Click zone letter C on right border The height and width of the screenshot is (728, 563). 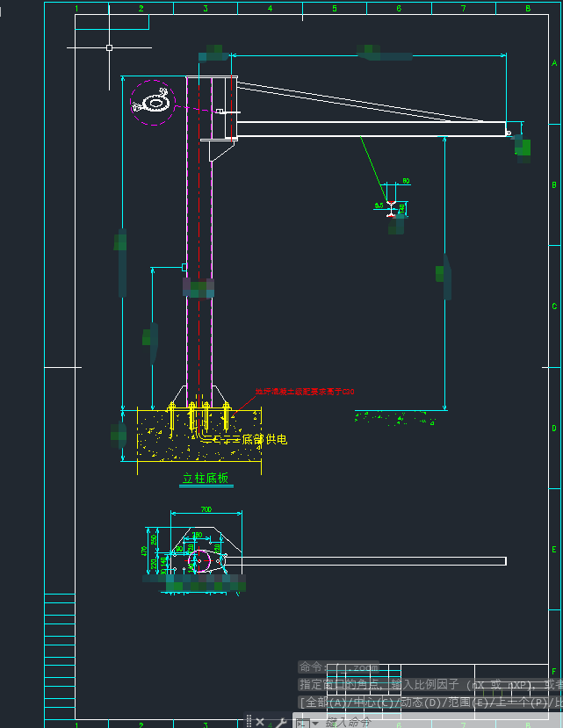554,306
